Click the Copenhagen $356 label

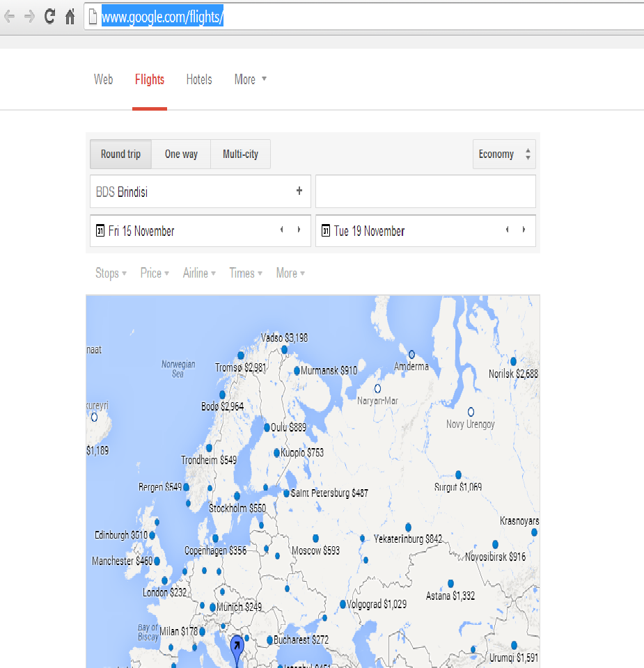[x=215, y=550]
